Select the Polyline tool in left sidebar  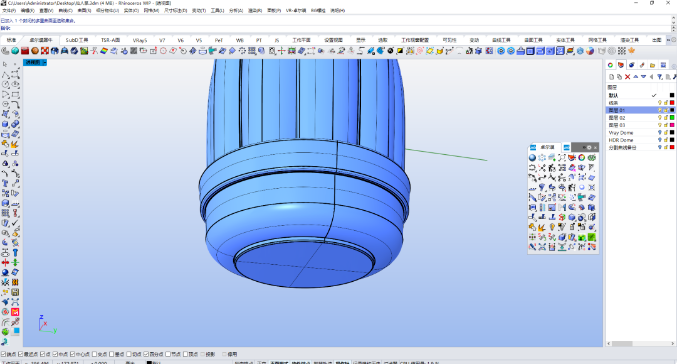5,74
